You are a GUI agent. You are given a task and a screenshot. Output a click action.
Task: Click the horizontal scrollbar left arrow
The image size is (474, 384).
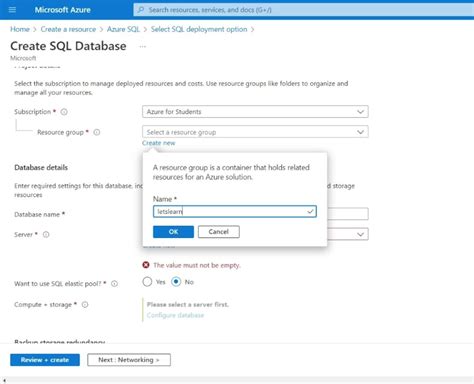4,380
